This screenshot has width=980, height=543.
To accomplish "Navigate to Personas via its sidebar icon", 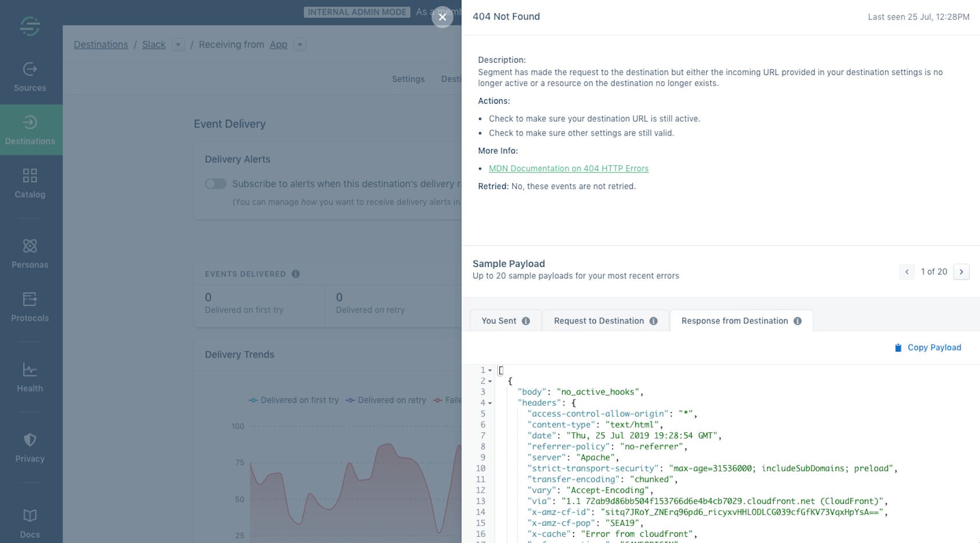I will 29,252.
